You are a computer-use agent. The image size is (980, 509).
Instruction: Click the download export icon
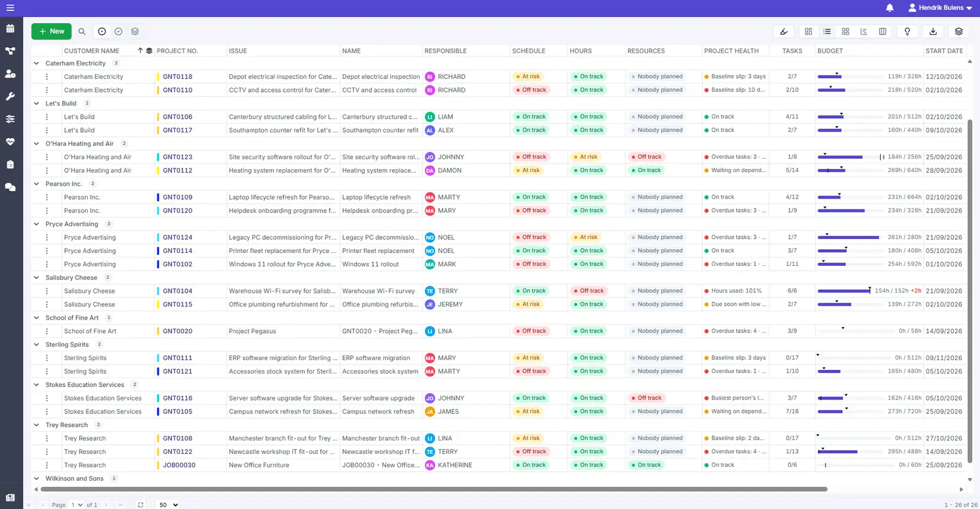point(933,31)
